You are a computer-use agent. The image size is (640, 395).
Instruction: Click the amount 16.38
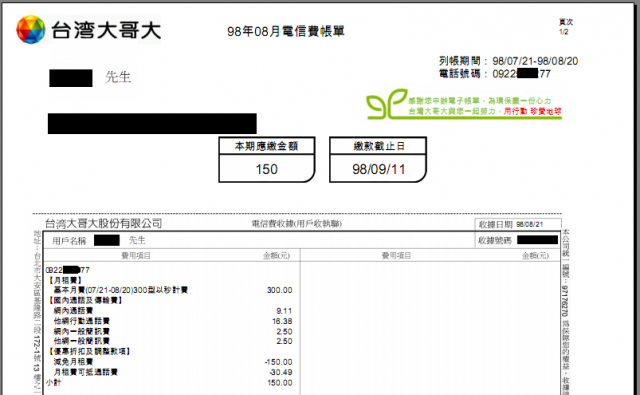coord(282,321)
